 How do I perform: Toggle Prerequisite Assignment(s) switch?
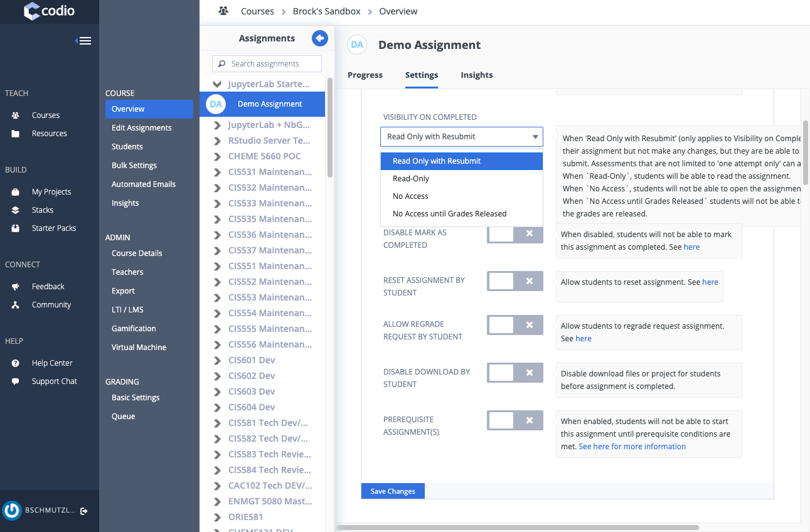tap(515, 420)
